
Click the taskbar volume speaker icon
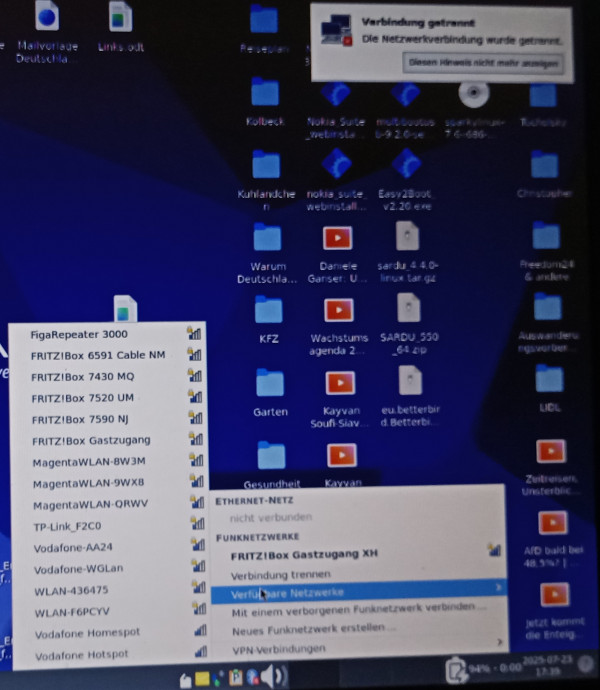273,676
